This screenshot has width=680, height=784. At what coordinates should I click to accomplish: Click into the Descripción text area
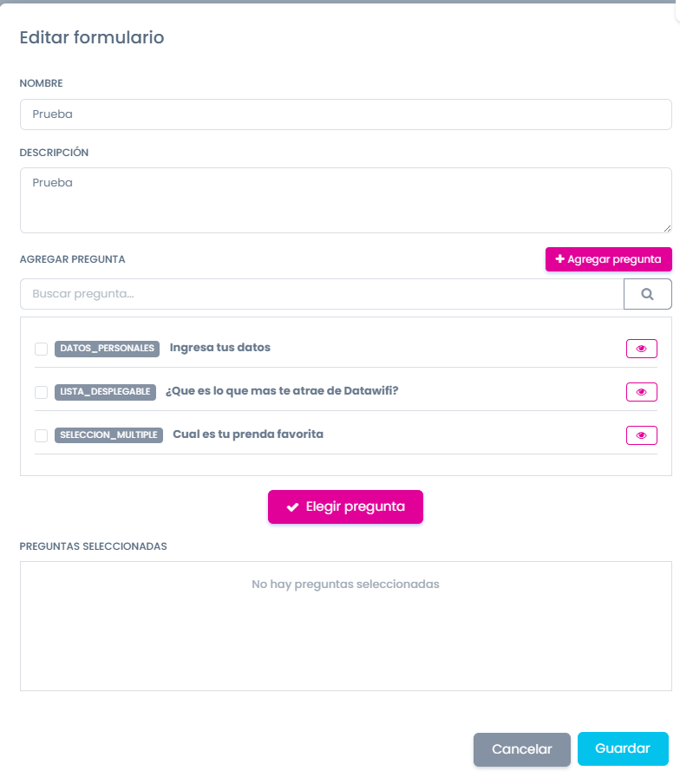click(x=346, y=200)
